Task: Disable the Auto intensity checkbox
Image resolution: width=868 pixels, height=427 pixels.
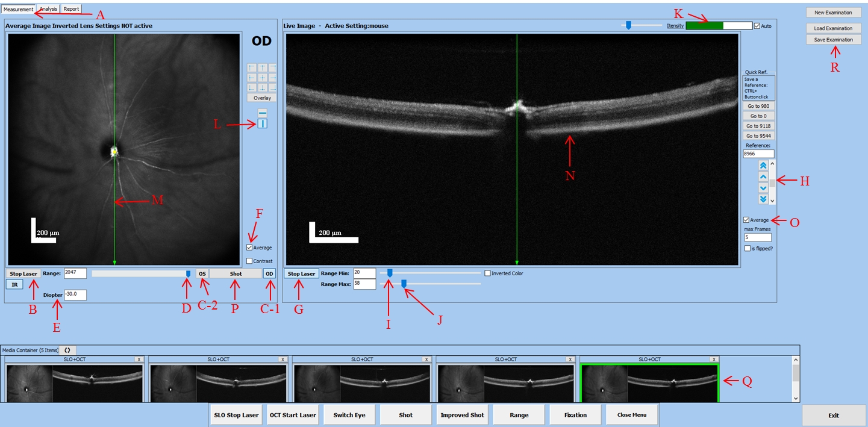Action: 757,26
